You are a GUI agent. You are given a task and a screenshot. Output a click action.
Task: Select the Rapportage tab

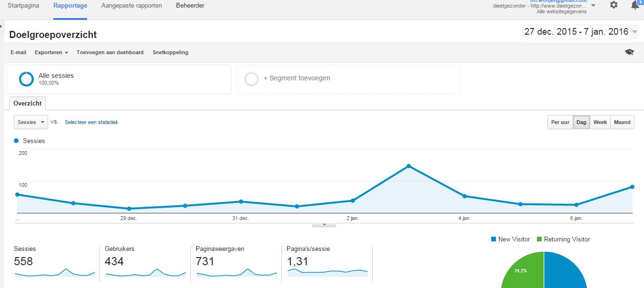pos(70,6)
